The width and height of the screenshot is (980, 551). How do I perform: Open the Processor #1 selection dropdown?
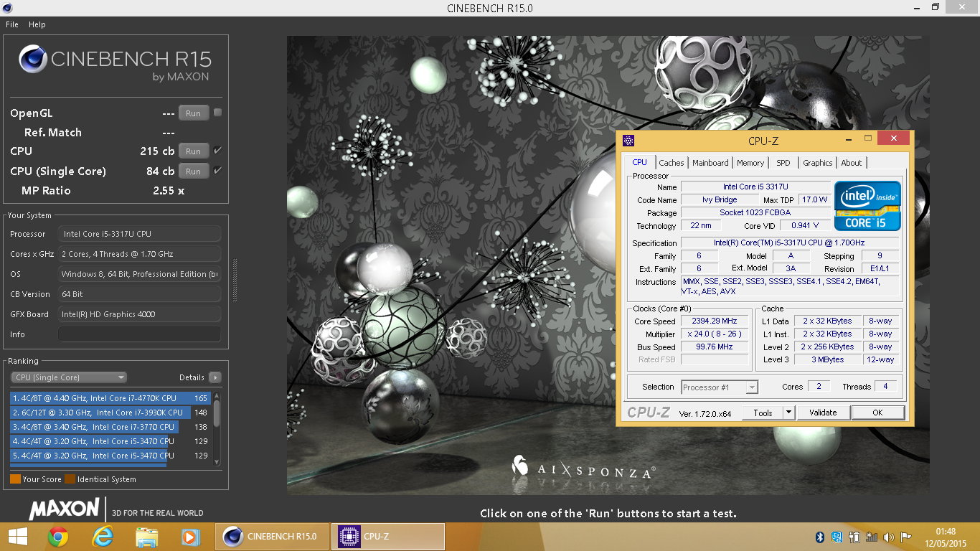pos(719,387)
